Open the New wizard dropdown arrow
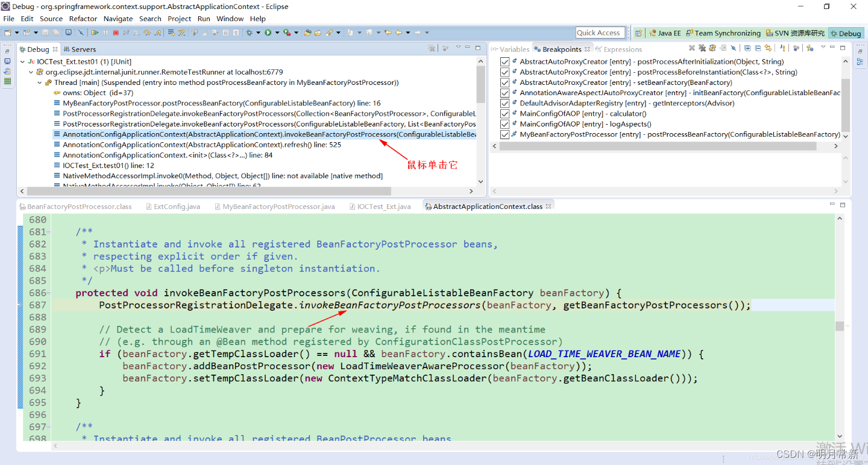 coord(17,33)
